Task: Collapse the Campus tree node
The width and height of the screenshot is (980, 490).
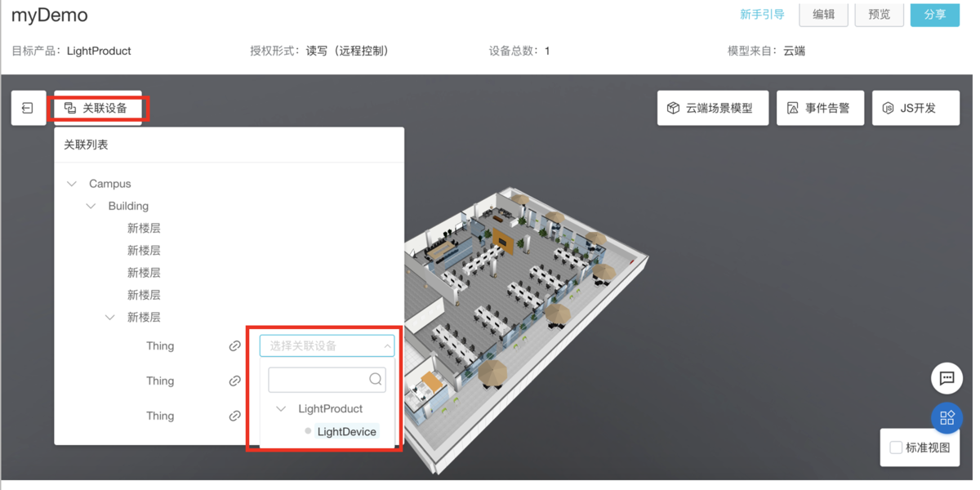Action: click(x=72, y=184)
